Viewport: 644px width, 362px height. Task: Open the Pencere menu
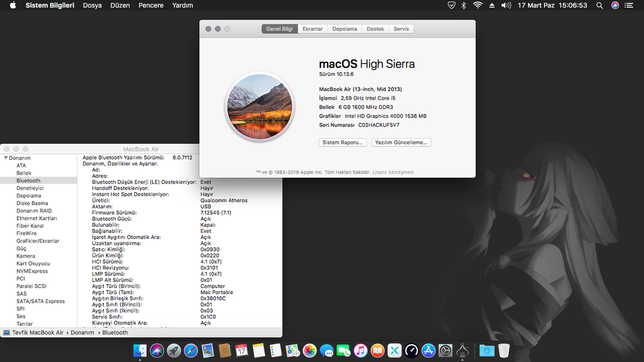[151, 5]
